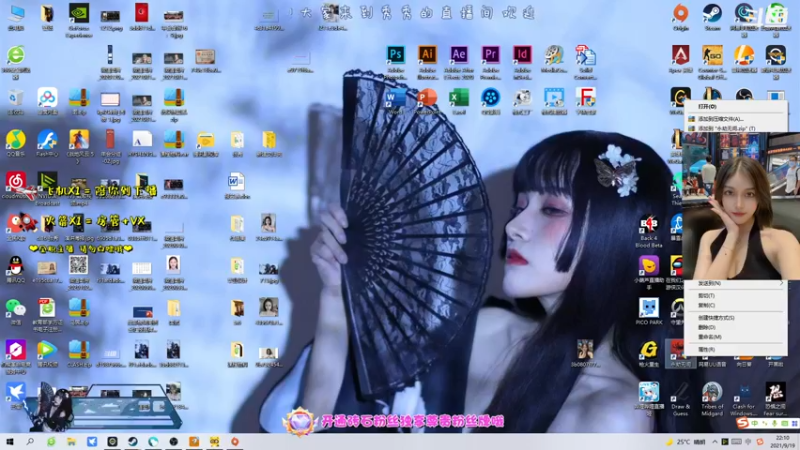Choose 打开(O) from the context menu

coord(707,107)
